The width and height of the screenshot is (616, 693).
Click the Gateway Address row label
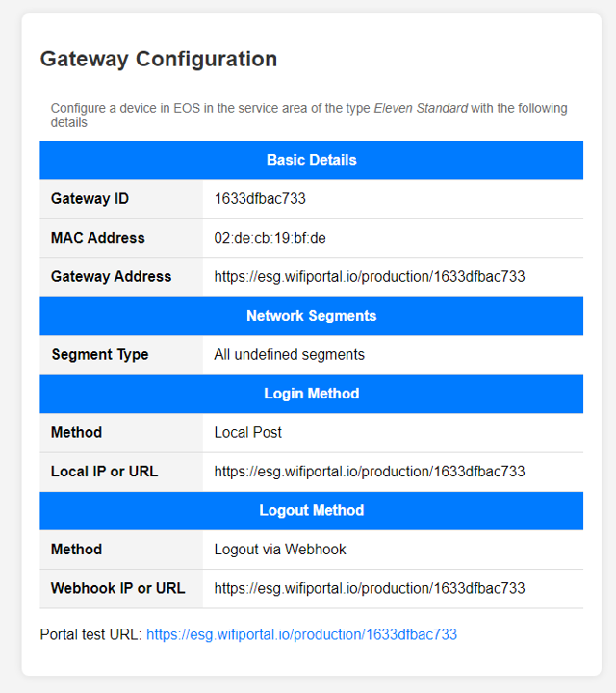tap(112, 276)
